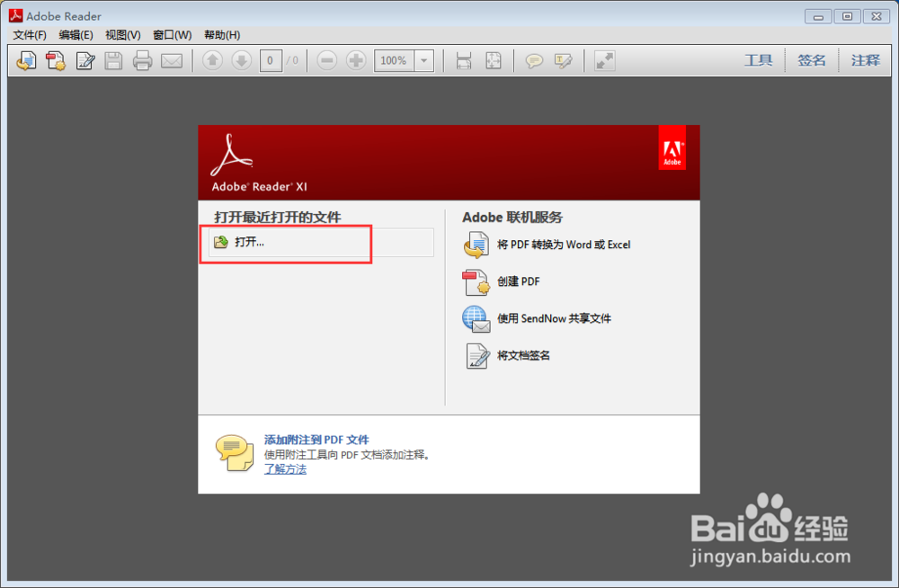This screenshot has height=588, width=899.
Task: Enable reading mode with expand arrows icon
Action: [603, 60]
